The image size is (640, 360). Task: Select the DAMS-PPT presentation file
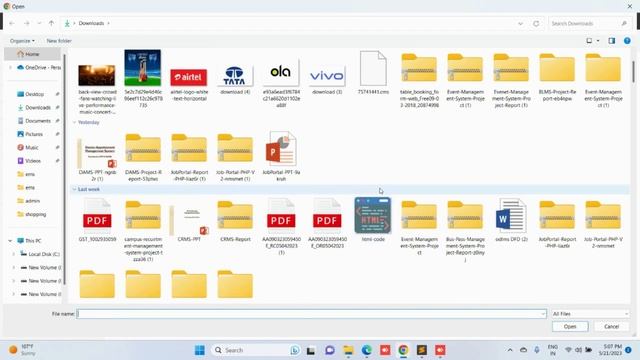pyautogui.click(x=97, y=153)
